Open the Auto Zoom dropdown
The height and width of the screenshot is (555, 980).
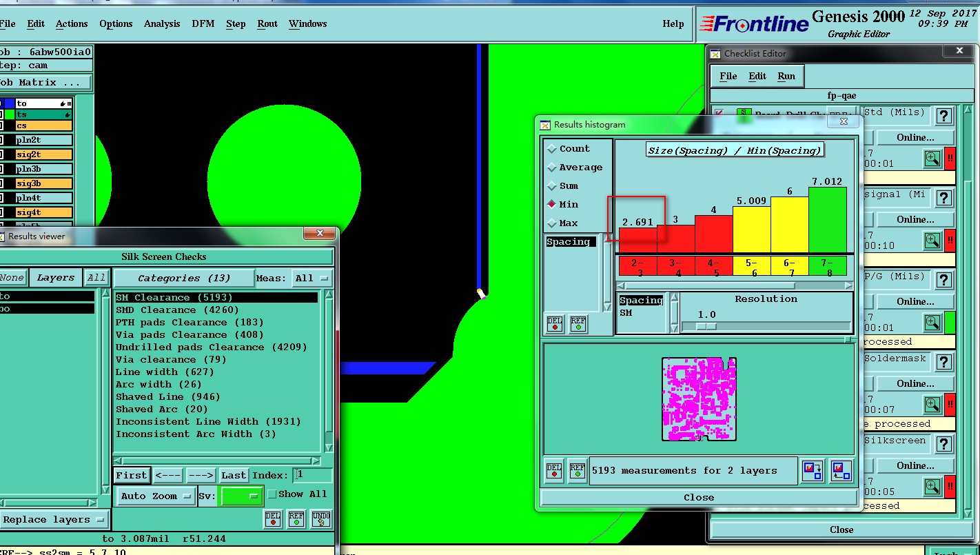[155, 496]
